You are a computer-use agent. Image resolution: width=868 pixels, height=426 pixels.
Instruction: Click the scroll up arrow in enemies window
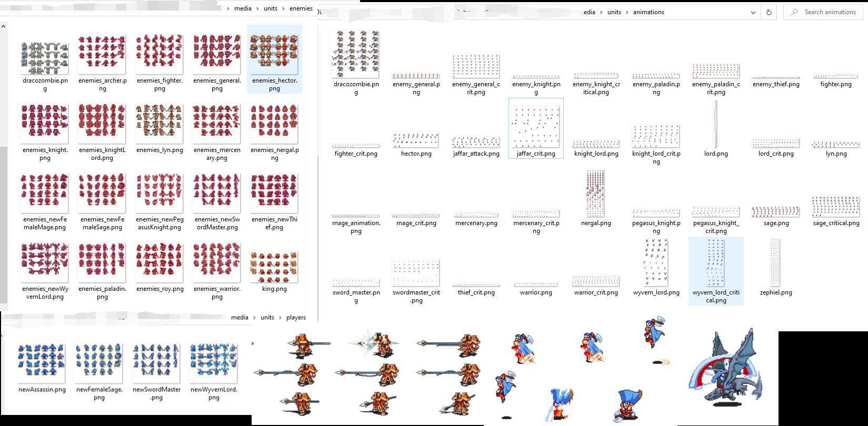coord(4,26)
